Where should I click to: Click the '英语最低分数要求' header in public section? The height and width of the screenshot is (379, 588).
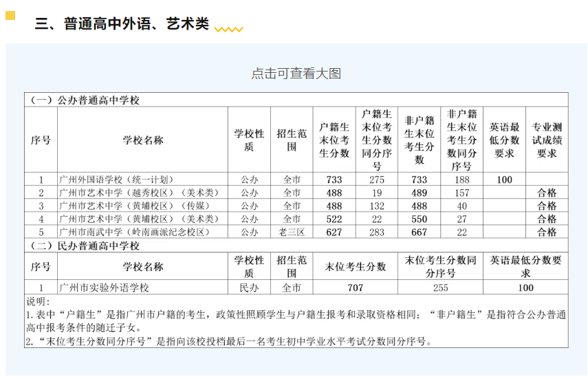click(504, 140)
